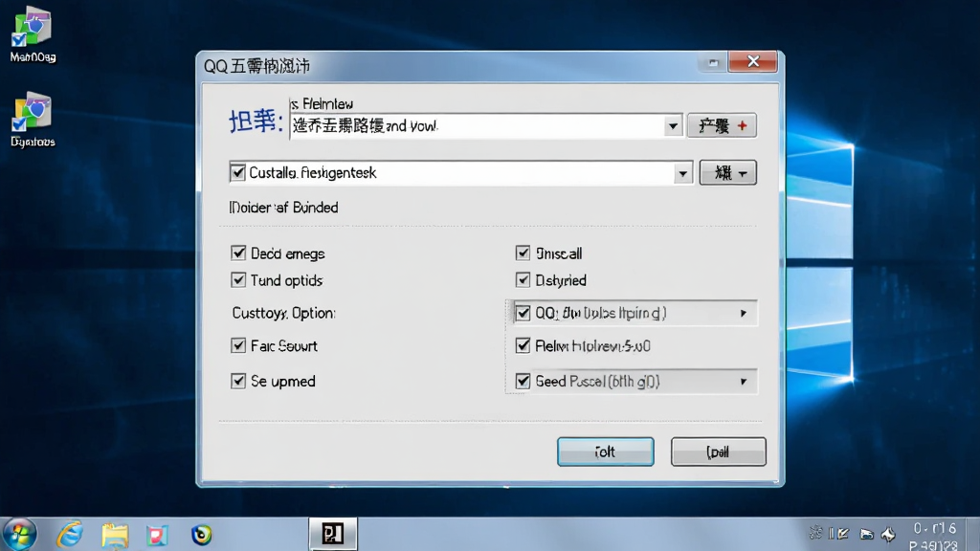Image resolution: width=980 pixels, height=551 pixels.
Task: Toggle the Dniscall checkbox
Action: pyautogui.click(x=523, y=253)
